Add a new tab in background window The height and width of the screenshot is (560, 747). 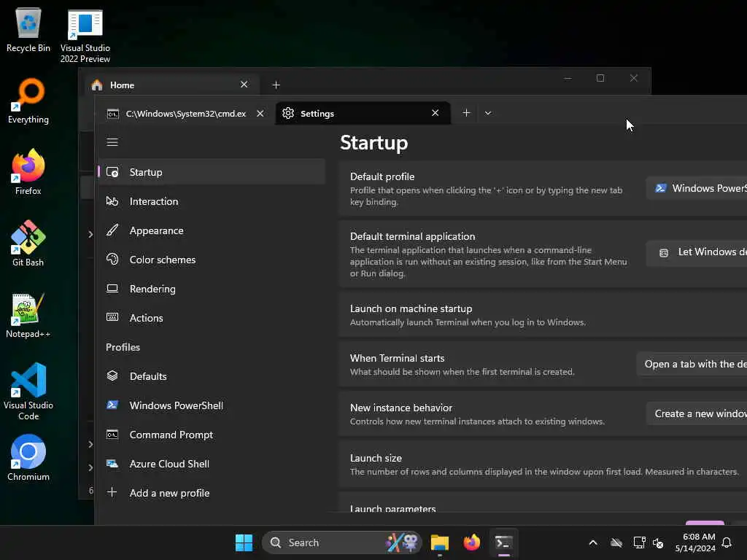(x=276, y=85)
